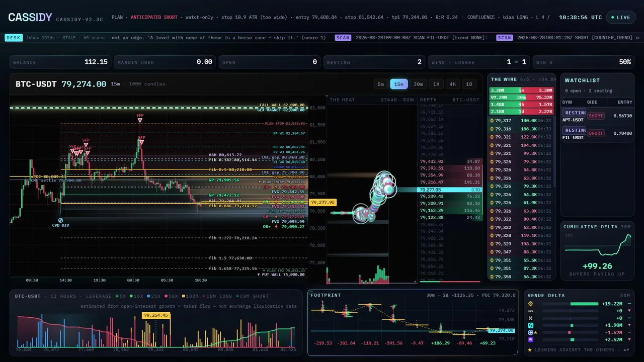Click the 1d bar in The Wire
644x362 pixels.
click(522, 112)
